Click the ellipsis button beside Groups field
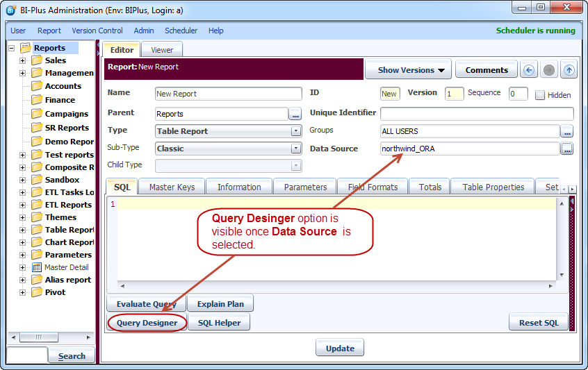 (x=567, y=131)
